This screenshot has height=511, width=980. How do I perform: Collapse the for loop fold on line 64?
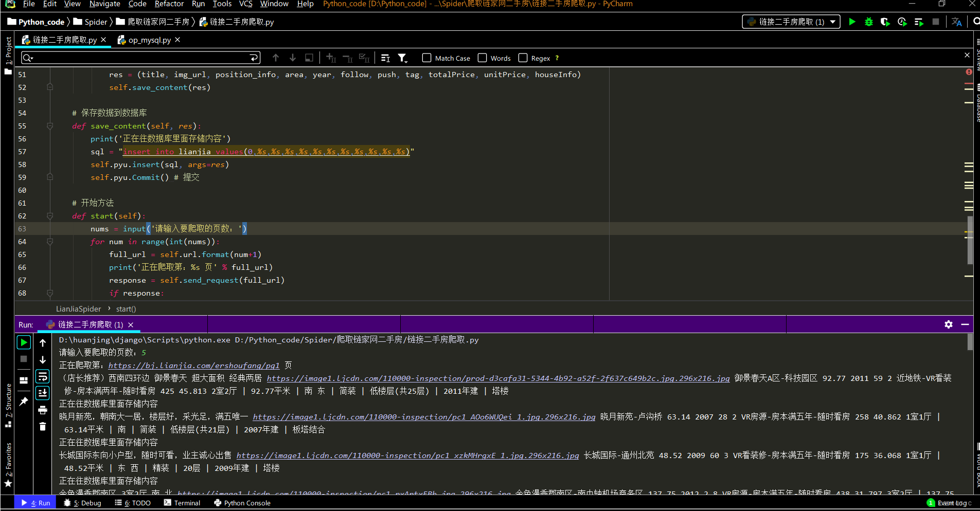[x=50, y=242]
